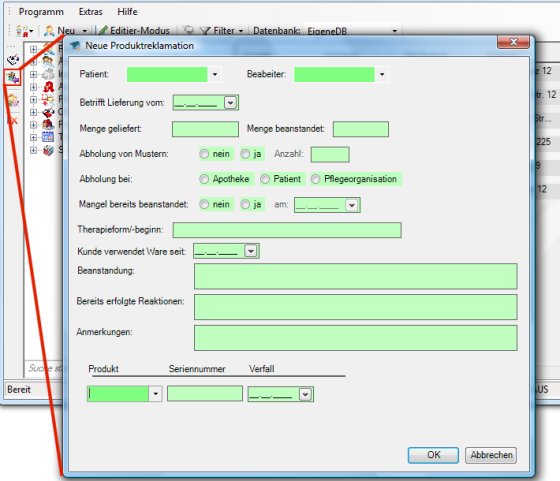
Task: Click the OK button
Action: point(433,455)
